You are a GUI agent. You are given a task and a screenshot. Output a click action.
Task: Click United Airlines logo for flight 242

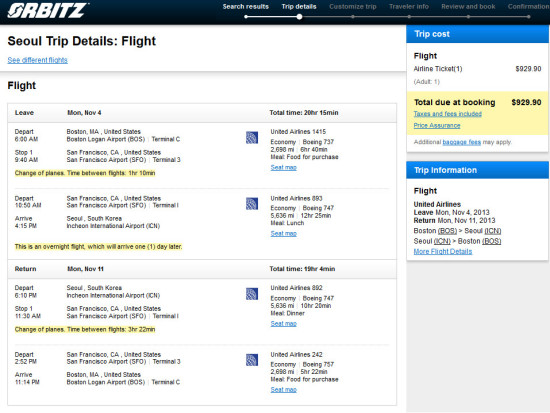coord(252,360)
